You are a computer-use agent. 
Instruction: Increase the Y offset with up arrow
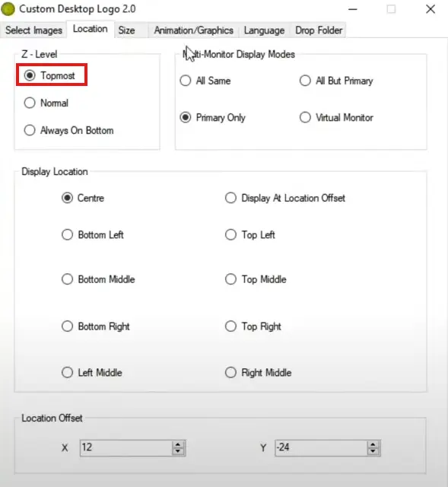coord(373,444)
